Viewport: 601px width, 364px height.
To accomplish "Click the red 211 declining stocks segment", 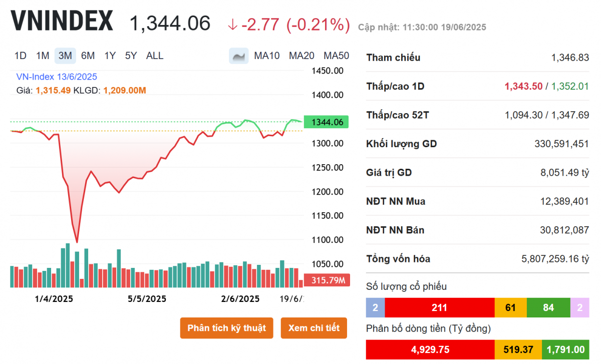I will [440, 308].
